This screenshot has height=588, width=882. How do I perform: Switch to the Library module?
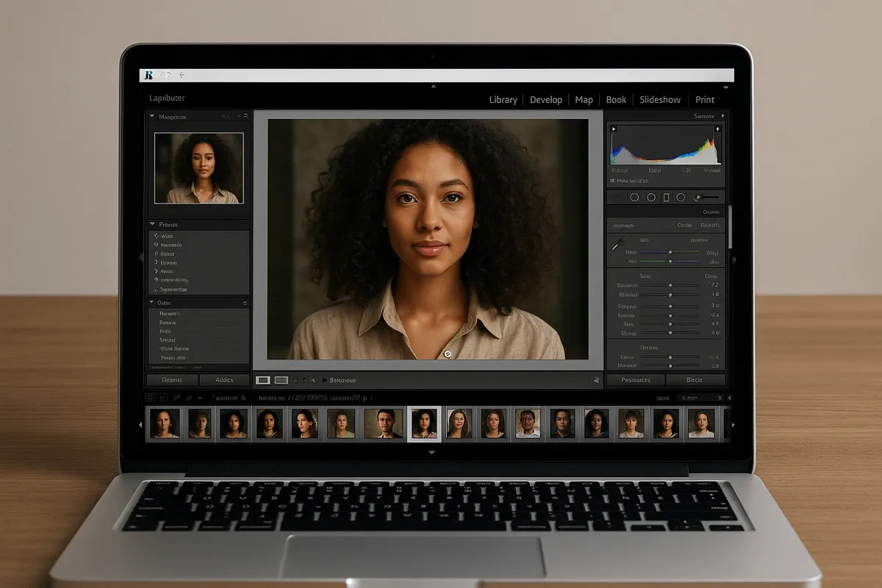[503, 100]
